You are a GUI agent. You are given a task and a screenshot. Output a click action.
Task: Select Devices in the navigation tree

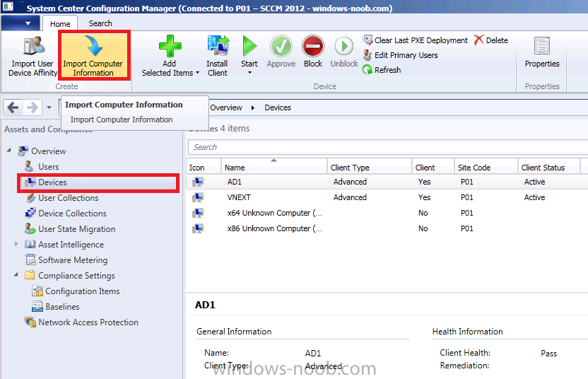(98, 182)
